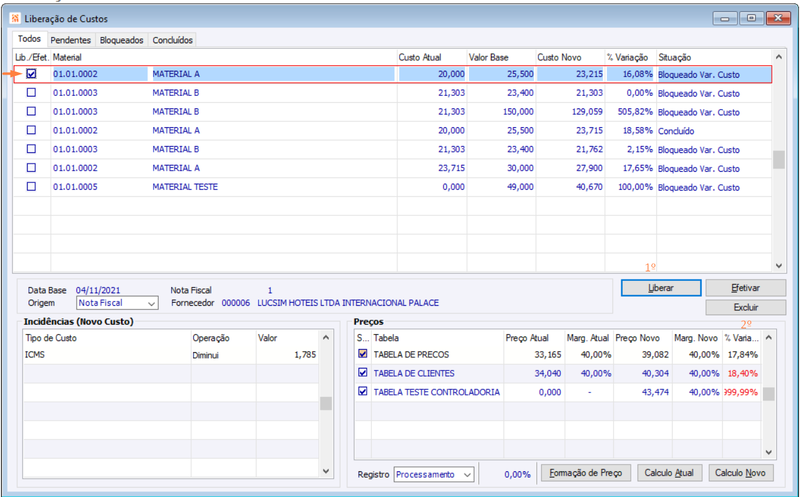Click Preços table scroll up arrow
Viewport: 800px width, 497px height.
click(769, 338)
